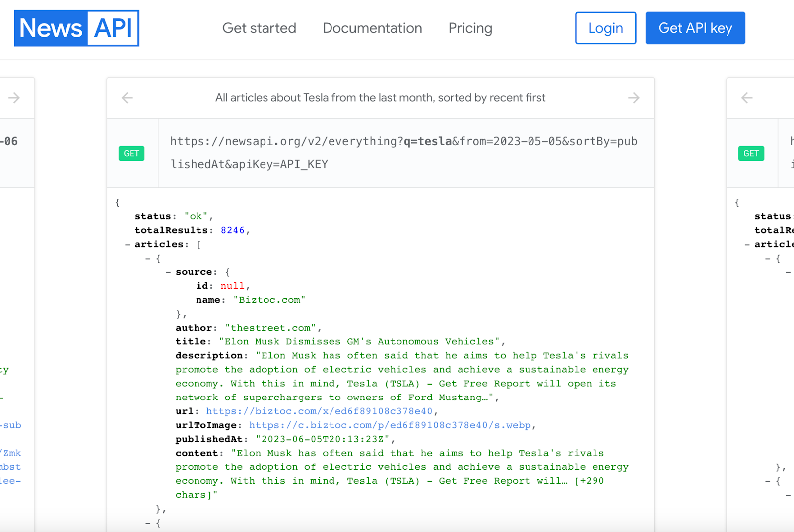Click the GET badge in the right partial card
The width and height of the screenshot is (794, 532).
click(x=751, y=153)
